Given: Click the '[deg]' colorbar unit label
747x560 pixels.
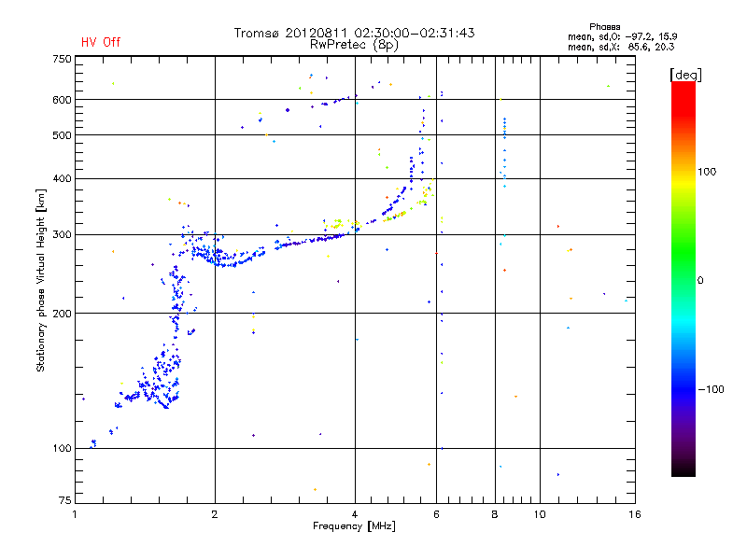Looking at the screenshot, I should pos(685,75).
